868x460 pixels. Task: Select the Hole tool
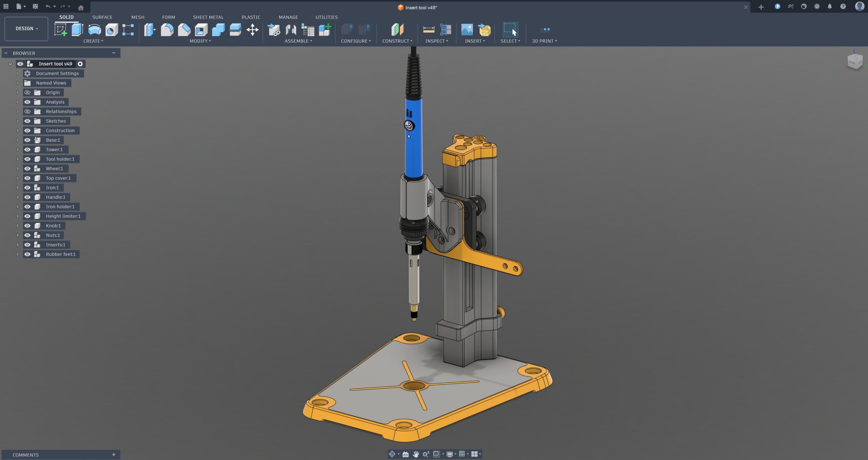pyautogui.click(x=112, y=30)
